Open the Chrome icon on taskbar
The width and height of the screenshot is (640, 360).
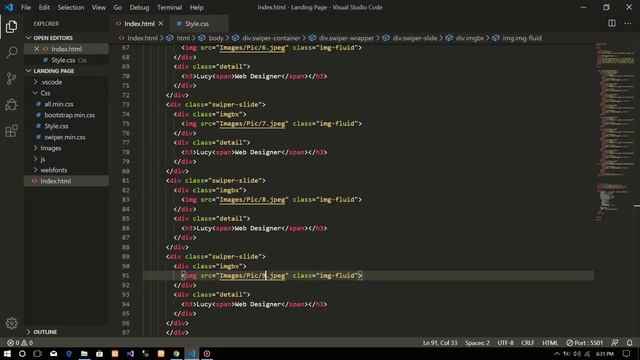(x=176, y=354)
